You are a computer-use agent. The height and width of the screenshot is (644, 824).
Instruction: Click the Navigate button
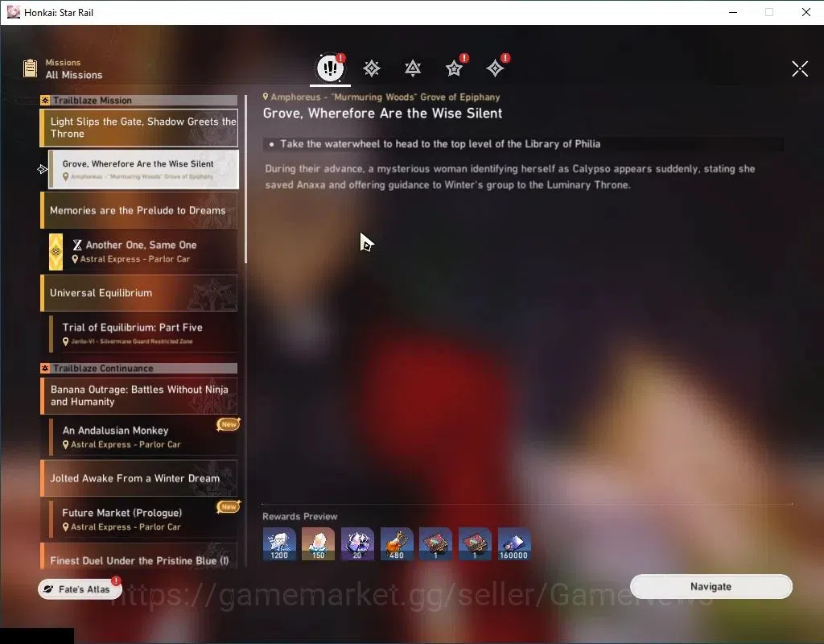coord(711,587)
